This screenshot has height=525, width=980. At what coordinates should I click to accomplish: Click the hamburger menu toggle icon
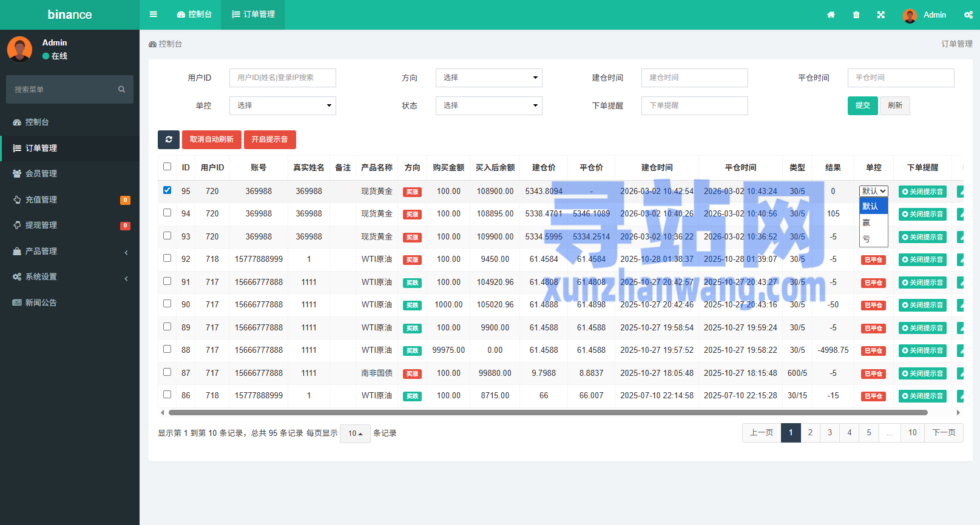154,15
